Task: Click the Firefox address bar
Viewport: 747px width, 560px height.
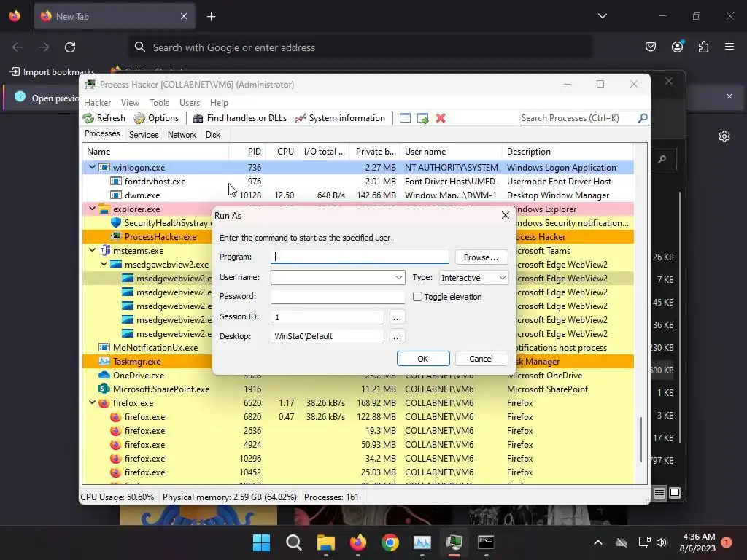Action: [x=360, y=47]
